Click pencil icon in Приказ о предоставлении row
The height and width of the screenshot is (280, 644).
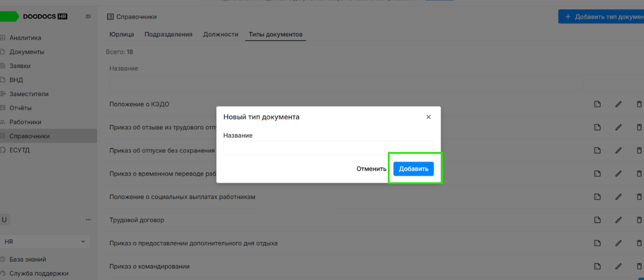point(618,243)
